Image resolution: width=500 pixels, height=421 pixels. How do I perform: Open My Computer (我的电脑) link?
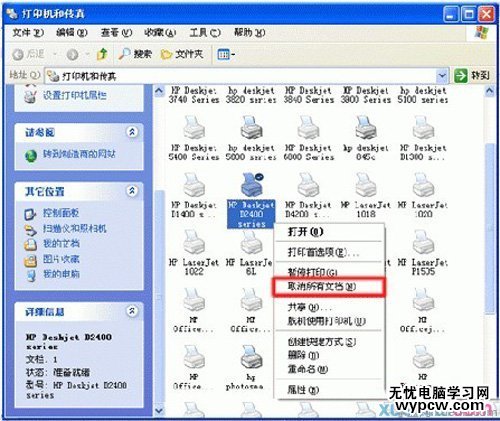click(61, 274)
